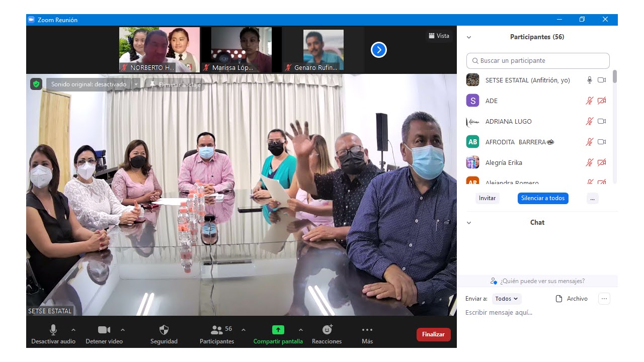Toggle ADE disabled camera icon
644x362 pixels.
[x=602, y=101]
